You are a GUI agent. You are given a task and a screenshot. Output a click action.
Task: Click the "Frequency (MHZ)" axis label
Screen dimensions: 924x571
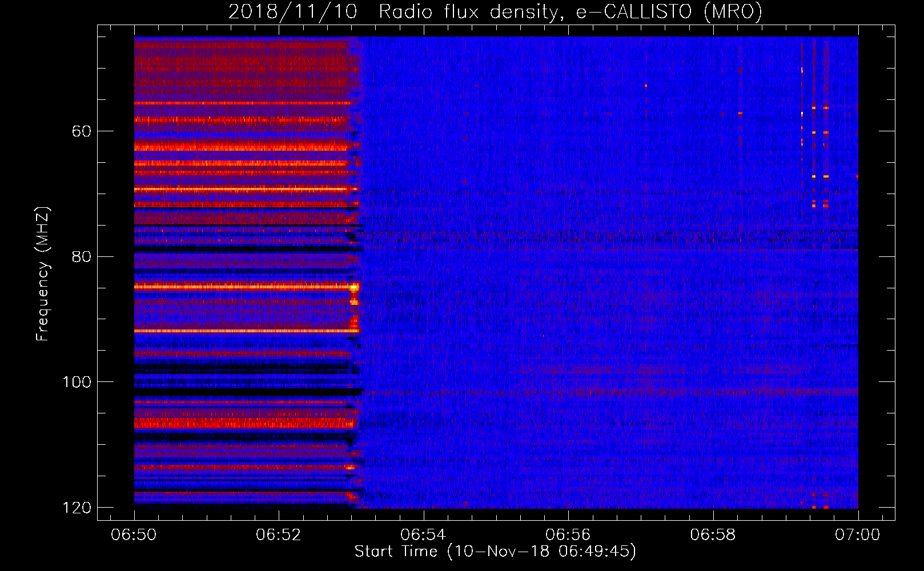43,274
